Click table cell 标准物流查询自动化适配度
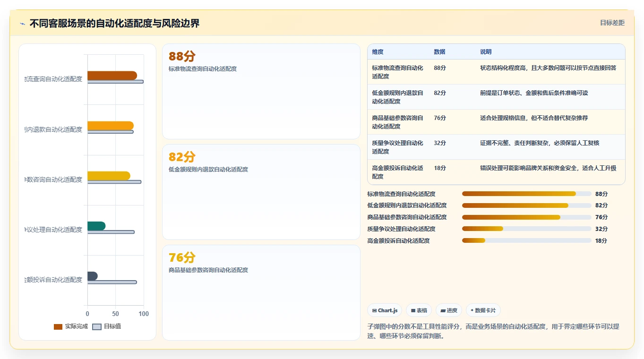Viewport: 644px width, 359px height. pos(397,72)
